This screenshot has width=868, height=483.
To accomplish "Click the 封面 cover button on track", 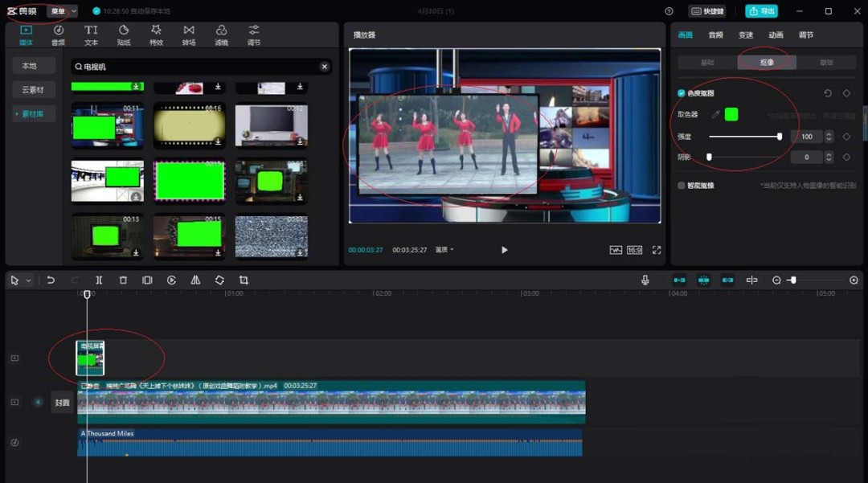I will click(x=62, y=403).
